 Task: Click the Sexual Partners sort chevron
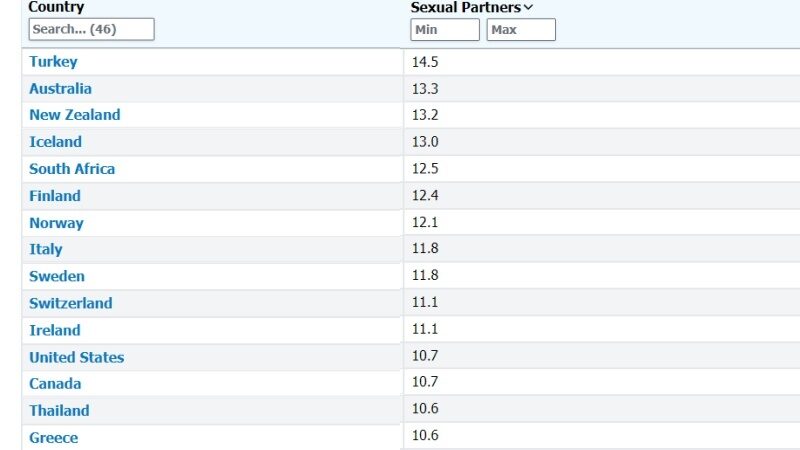click(528, 8)
